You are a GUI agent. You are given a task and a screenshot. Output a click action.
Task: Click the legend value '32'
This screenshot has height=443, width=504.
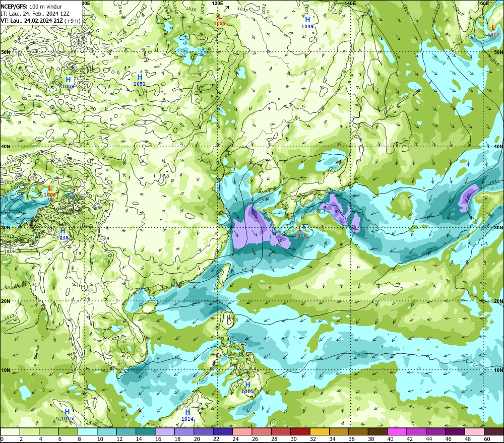pos(313,439)
